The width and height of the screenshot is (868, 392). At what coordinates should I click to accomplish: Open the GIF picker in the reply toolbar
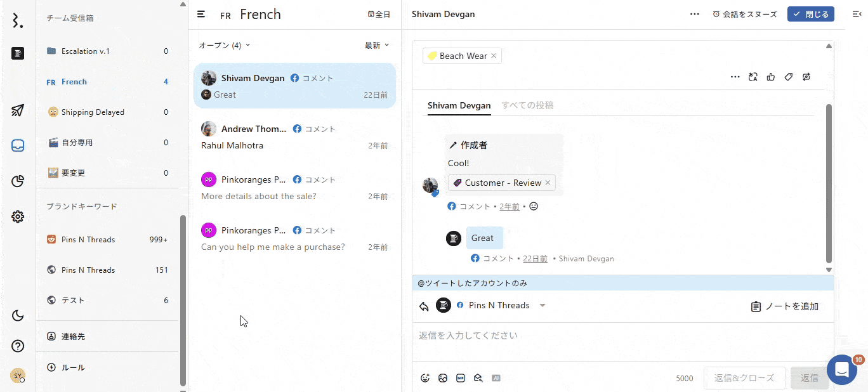(x=461, y=378)
